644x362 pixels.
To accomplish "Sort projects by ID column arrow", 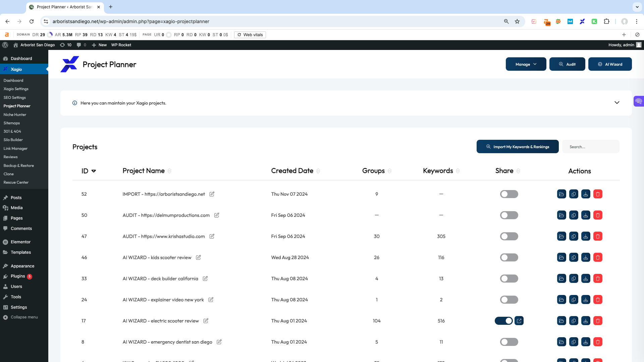I will [x=94, y=171].
